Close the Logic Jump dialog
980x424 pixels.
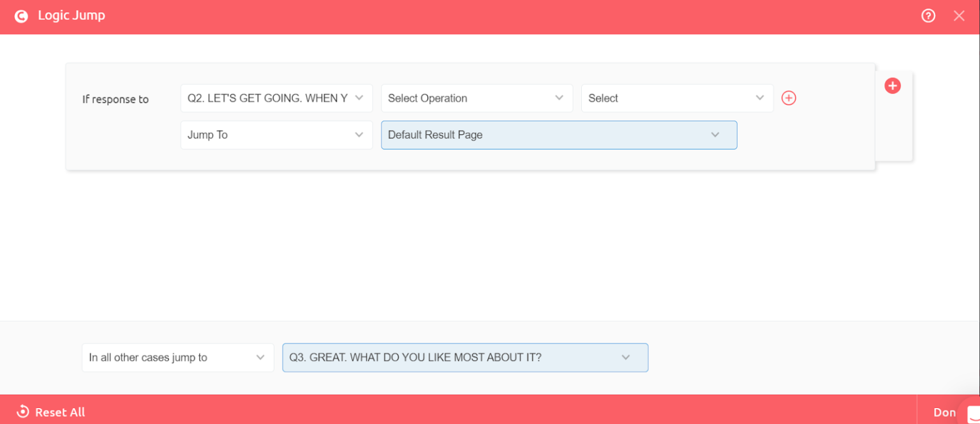[x=959, y=16]
